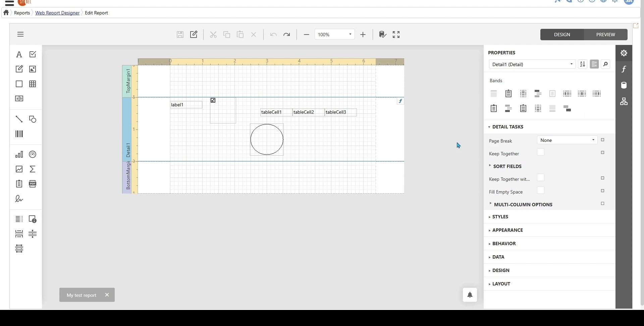644x326 pixels.
Task: Select the Page Break control in toolbox
Action: click(19, 234)
